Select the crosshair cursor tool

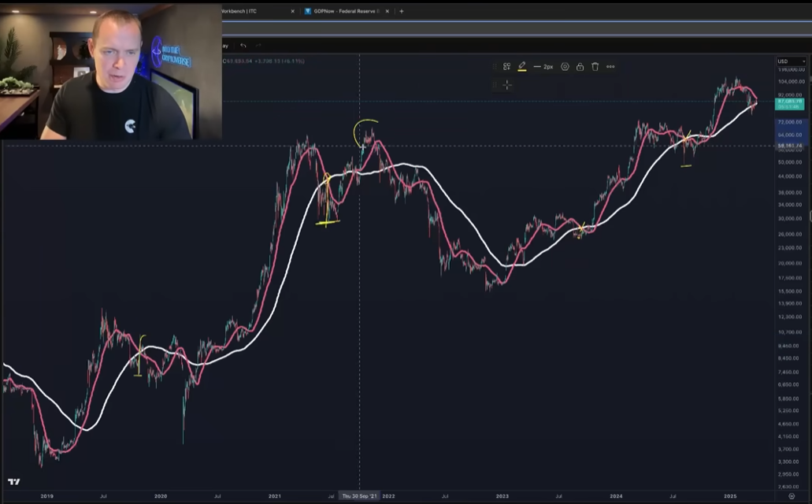506,84
